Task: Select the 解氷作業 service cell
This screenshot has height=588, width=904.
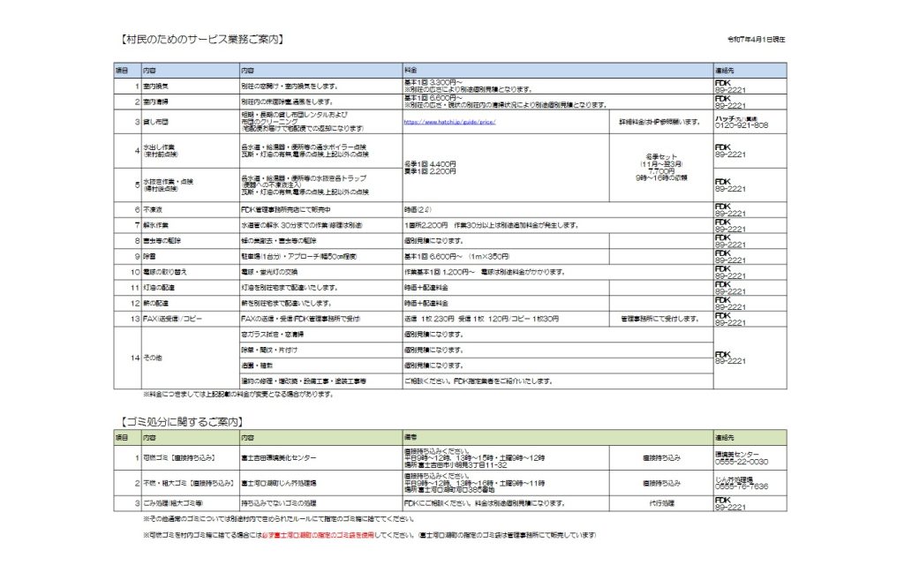Action: [156, 224]
